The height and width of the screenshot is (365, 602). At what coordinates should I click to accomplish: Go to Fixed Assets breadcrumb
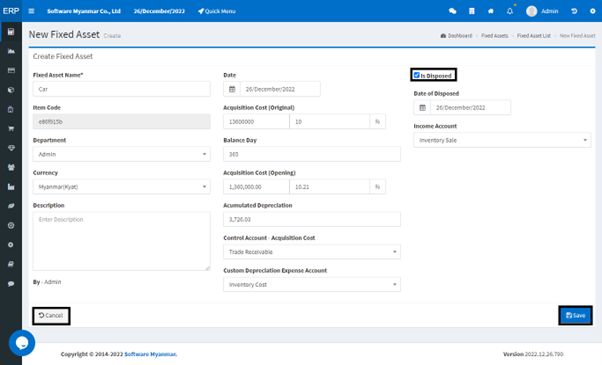[494, 36]
